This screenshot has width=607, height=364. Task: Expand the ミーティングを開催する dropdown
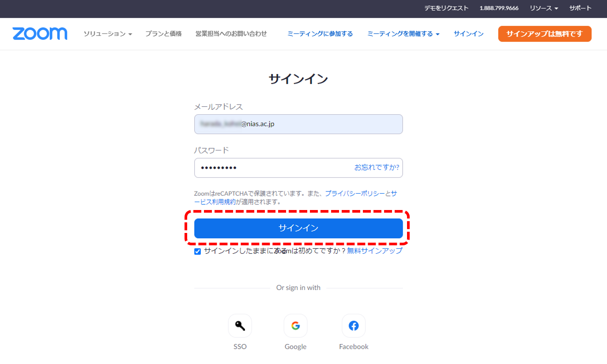coord(403,34)
